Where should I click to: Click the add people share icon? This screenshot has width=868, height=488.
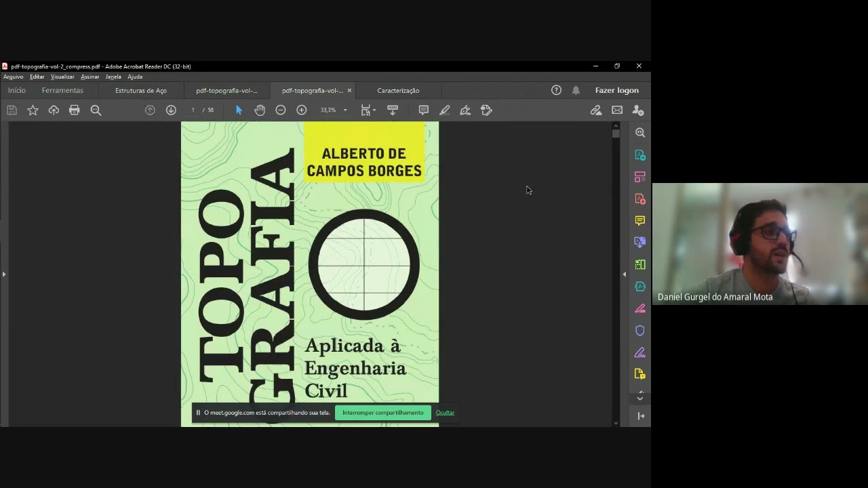638,110
